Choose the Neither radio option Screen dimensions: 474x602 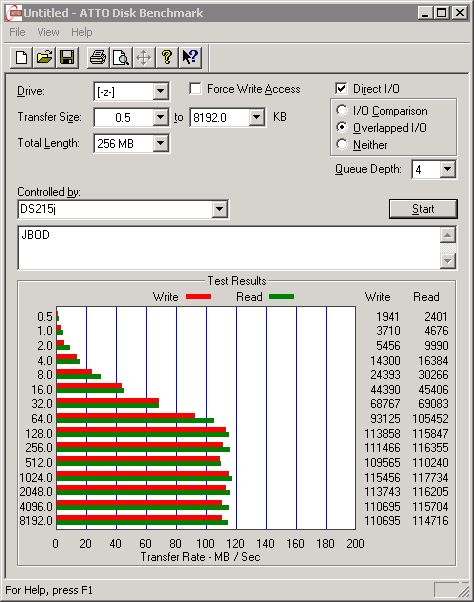pyautogui.click(x=342, y=144)
